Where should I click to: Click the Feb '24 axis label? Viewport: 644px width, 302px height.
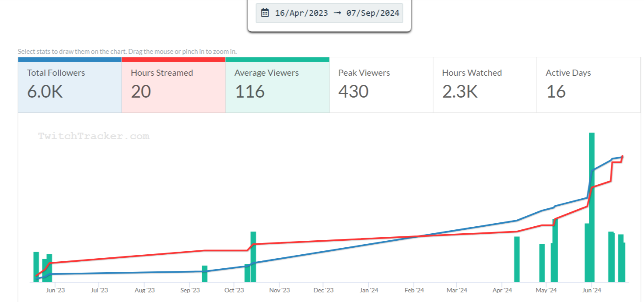pyautogui.click(x=414, y=290)
